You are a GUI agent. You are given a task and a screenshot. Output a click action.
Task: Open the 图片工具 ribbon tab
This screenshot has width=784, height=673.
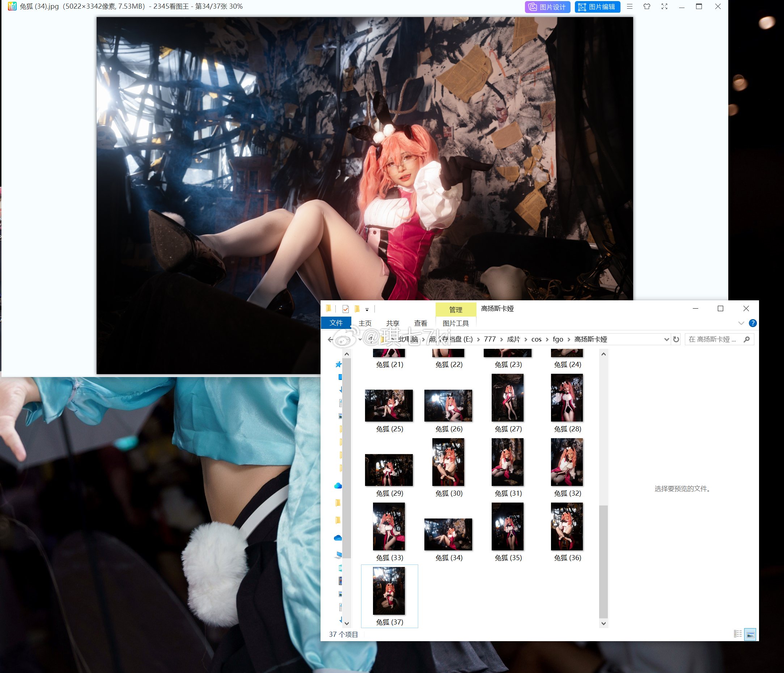tap(455, 323)
